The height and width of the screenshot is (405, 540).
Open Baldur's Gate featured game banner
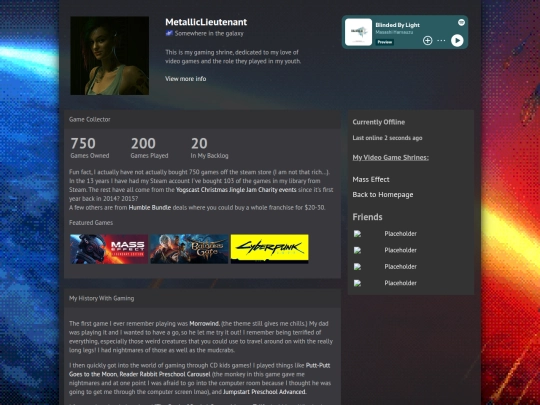click(x=189, y=249)
